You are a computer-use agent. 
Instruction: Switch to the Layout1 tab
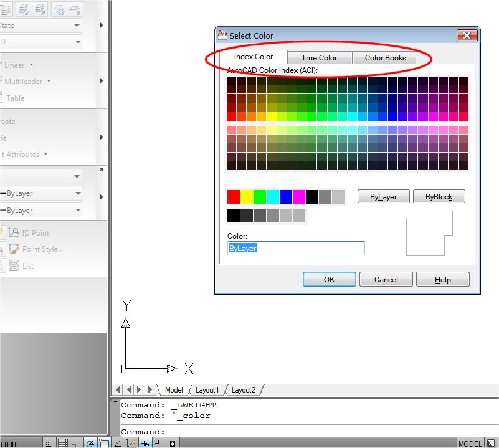pyautogui.click(x=207, y=389)
